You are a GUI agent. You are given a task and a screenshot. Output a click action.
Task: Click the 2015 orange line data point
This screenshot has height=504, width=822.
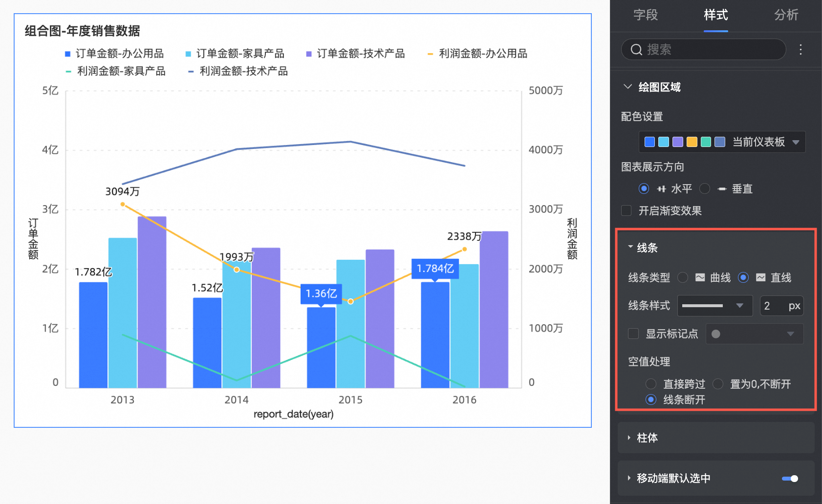coord(350,301)
